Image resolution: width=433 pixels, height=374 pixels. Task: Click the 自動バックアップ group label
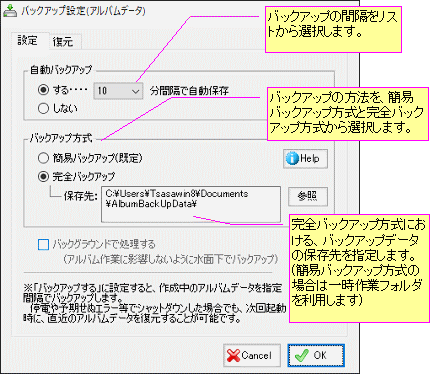point(61,70)
